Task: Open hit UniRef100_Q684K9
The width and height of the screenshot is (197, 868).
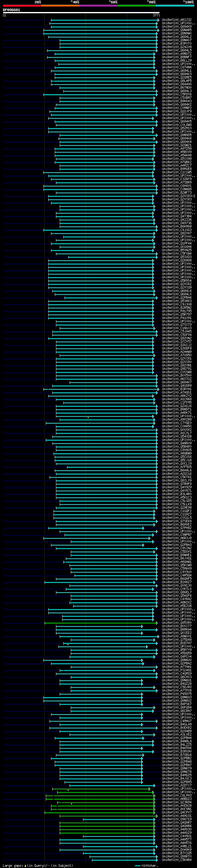Action: pyautogui.click(x=177, y=26)
